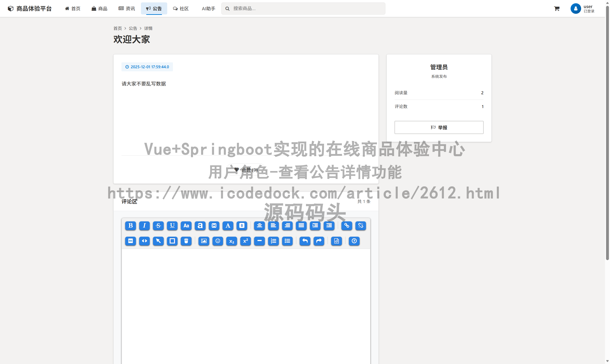Insert an image into the comment

[204, 241]
